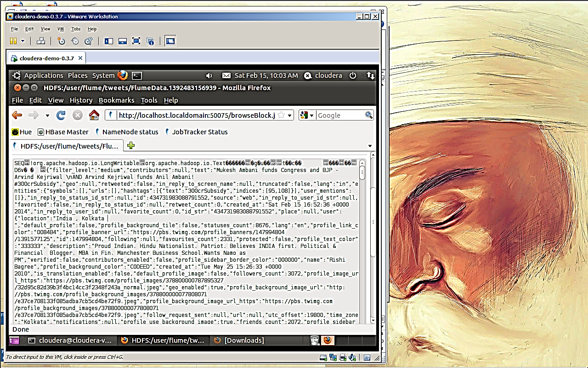The width and height of the screenshot is (588, 368).
Task: Show the desktop using the panel button
Action: (x=15, y=340)
